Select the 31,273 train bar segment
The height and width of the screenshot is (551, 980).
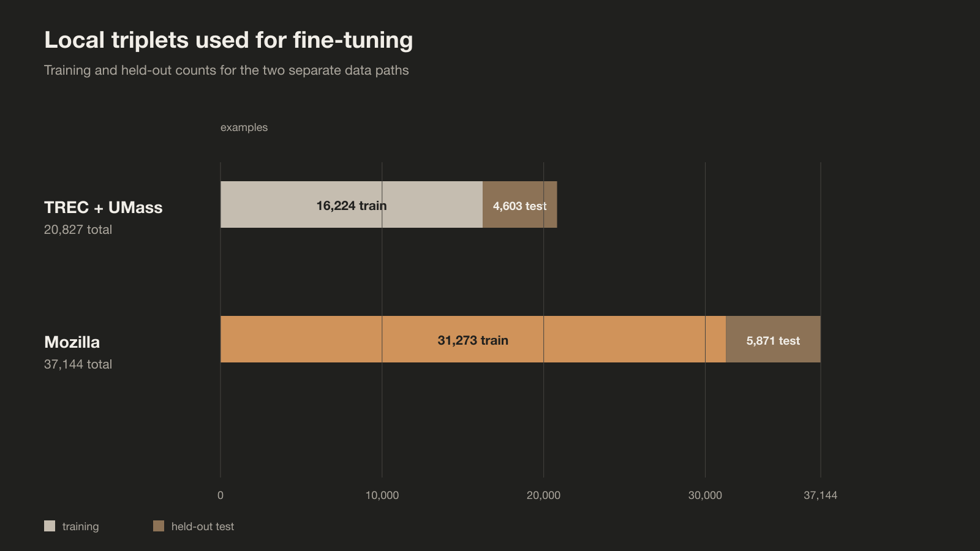click(473, 339)
